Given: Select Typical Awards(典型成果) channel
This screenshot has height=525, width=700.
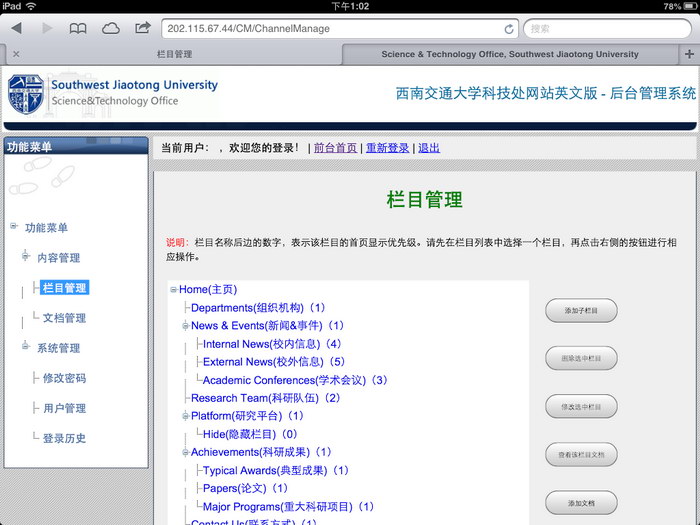Looking at the screenshot, I should [x=275, y=470].
